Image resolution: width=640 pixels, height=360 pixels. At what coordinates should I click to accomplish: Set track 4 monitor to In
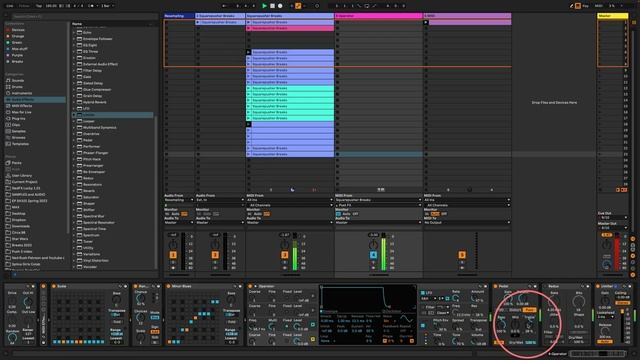click(338, 214)
